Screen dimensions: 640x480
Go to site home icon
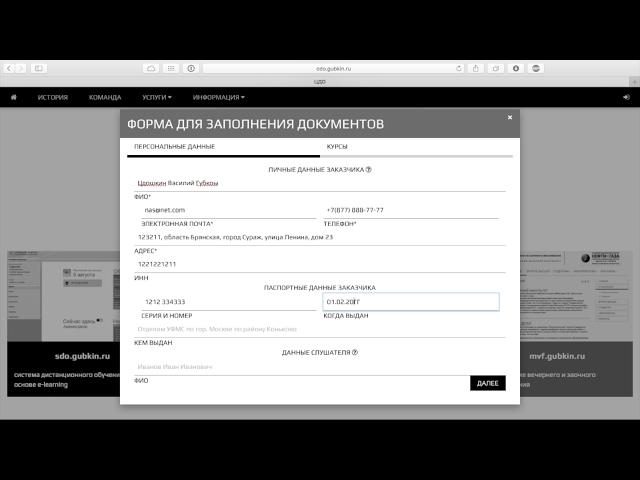[13, 97]
